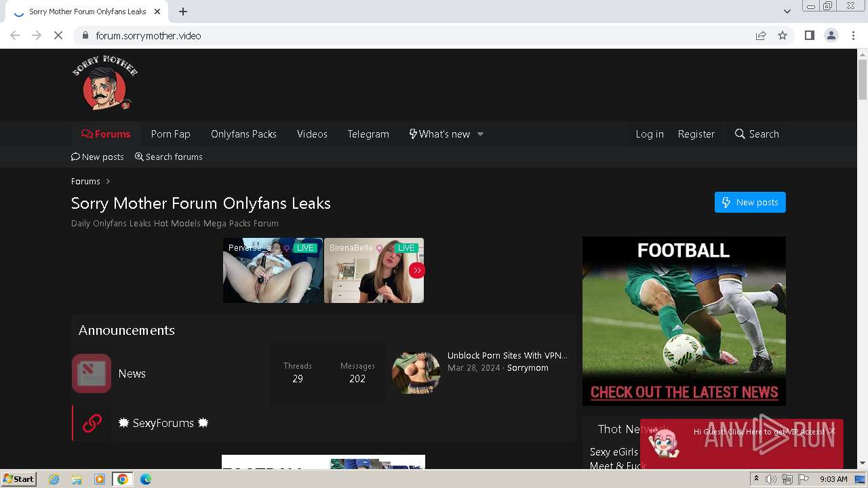Bookmark this tab with star icon
This screenshot has height=488, width=868.
783,35
